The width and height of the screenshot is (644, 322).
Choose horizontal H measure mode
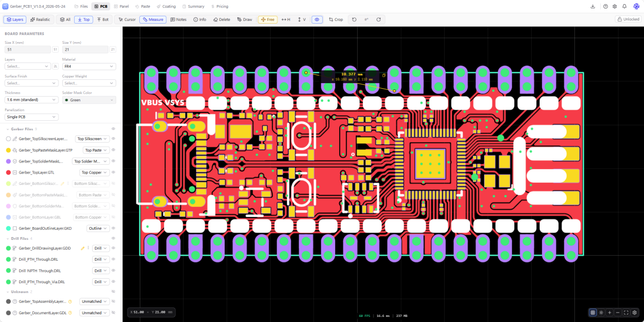[x=286, y=19]
